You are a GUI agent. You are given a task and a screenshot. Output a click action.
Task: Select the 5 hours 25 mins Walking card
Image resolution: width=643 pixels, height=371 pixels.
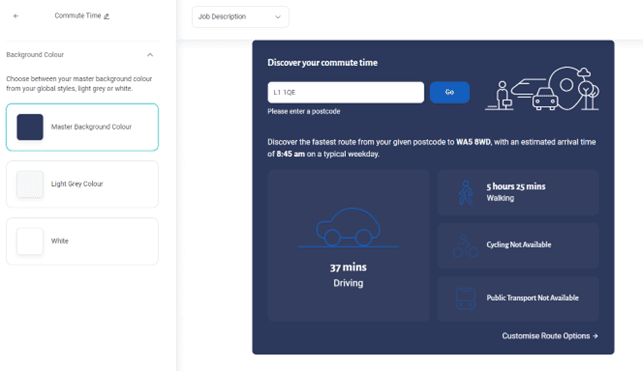(x=518, y=193)
